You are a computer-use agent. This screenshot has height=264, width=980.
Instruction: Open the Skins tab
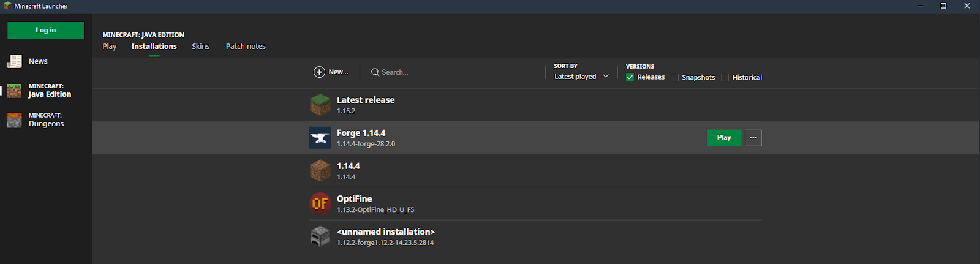click(200, 47)
